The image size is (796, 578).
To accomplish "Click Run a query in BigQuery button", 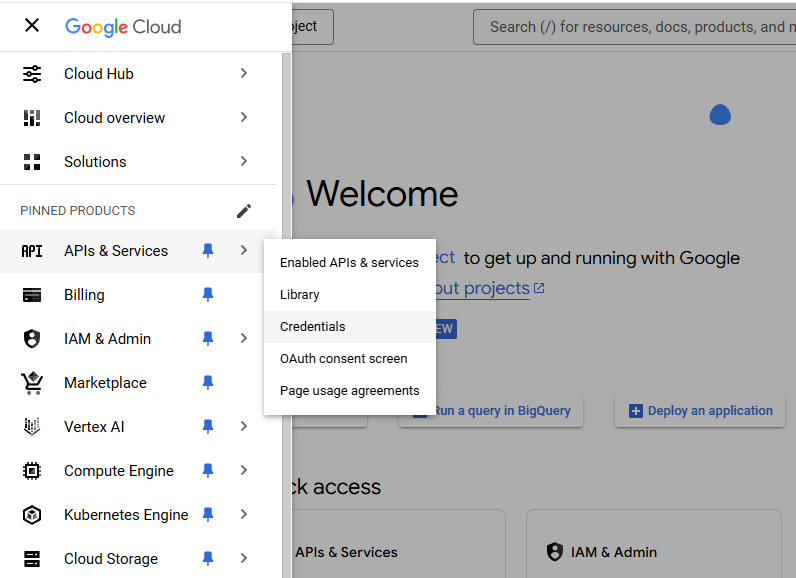I will [491, 411].
